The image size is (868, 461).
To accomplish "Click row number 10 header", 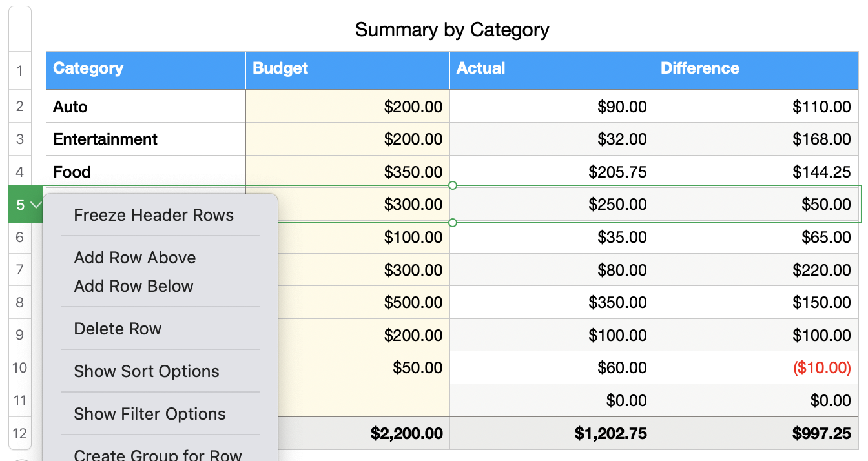I will [x=20, y=368].
